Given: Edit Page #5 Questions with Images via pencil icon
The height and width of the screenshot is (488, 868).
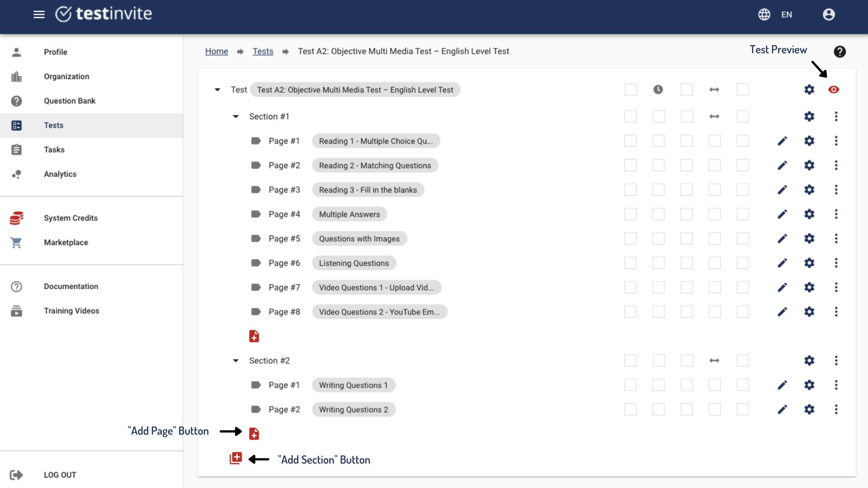Looking at the screenshot, I should [783, 239].
